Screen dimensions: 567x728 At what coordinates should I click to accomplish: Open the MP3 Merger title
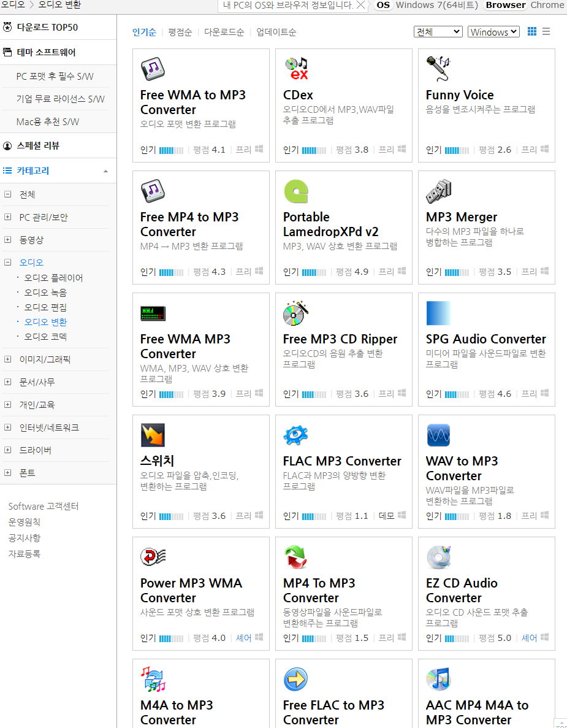tap(461, 217)
